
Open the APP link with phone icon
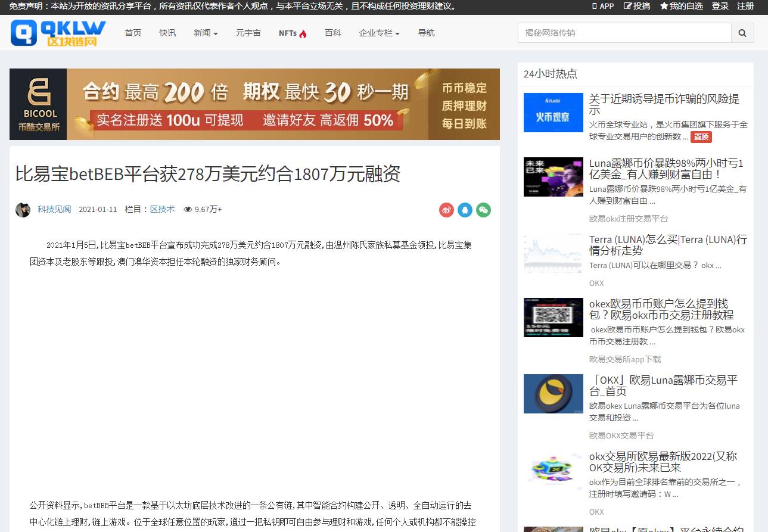603,6
